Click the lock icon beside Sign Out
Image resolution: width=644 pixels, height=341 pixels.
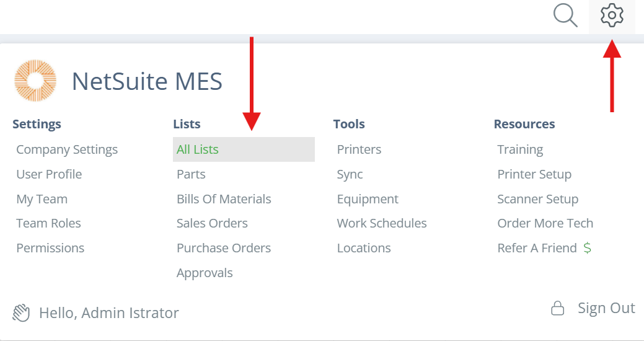pyautogui.click(x=557, y=308)
